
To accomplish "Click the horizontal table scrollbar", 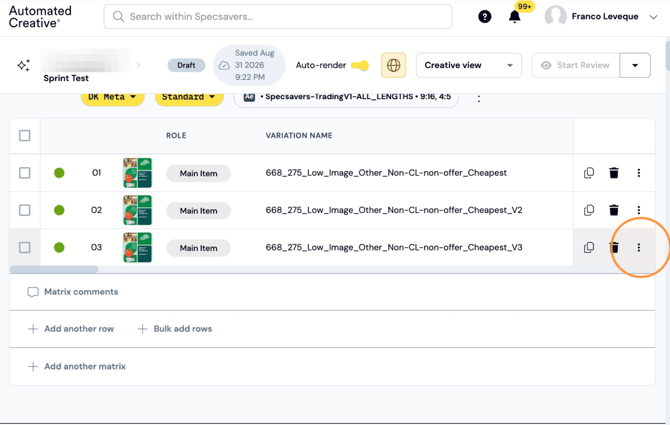I will [x=54, y=269].
